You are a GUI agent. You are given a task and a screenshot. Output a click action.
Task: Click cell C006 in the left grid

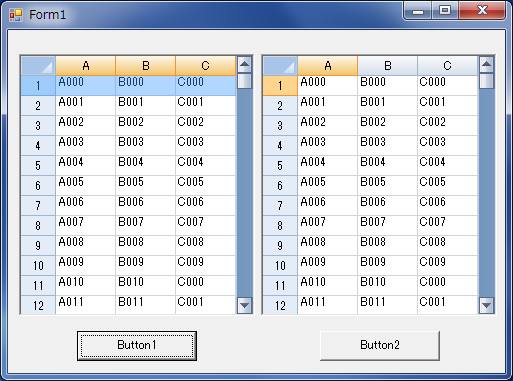(205, 206)
